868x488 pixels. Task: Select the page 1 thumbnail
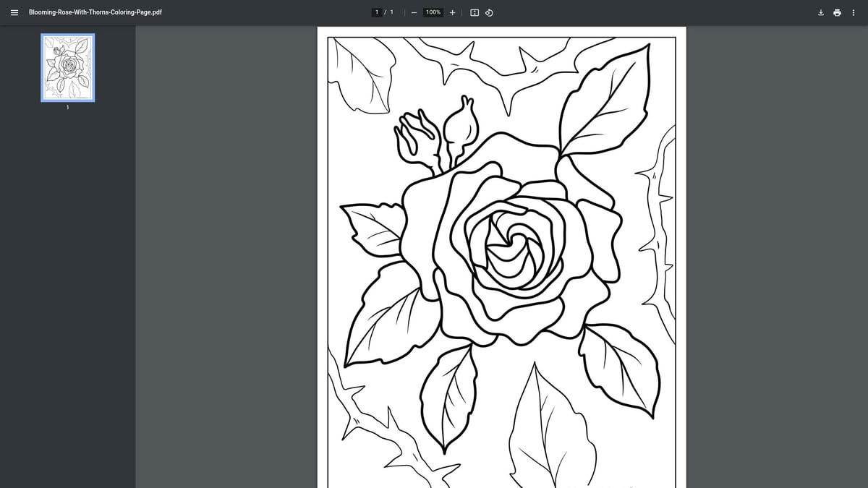(x=67, y=67)
